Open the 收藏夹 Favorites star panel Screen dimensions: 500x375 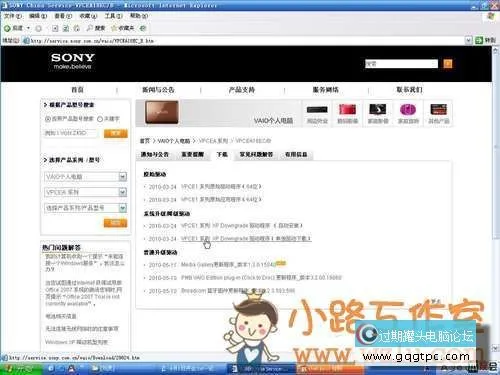click(x=123, y=28)
